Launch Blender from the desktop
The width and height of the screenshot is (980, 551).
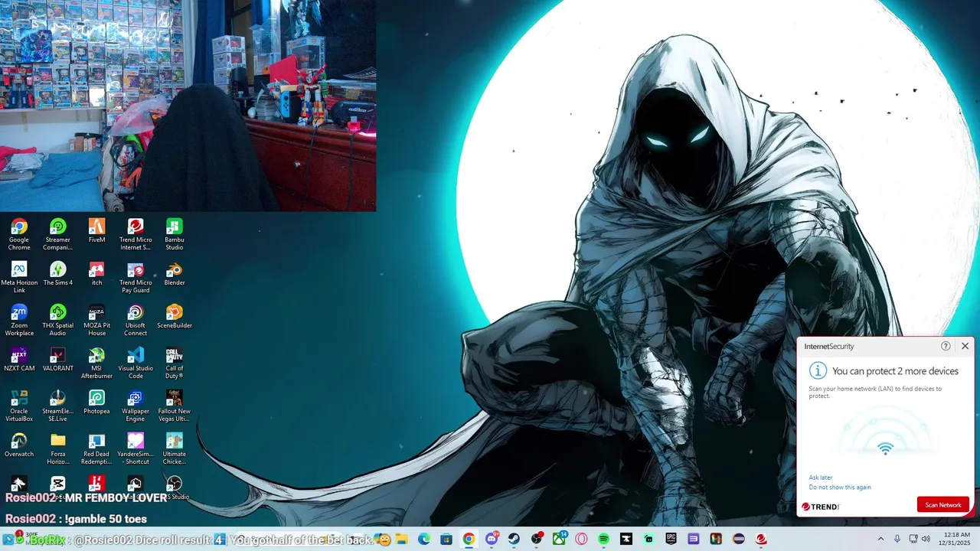click(175, 273)
